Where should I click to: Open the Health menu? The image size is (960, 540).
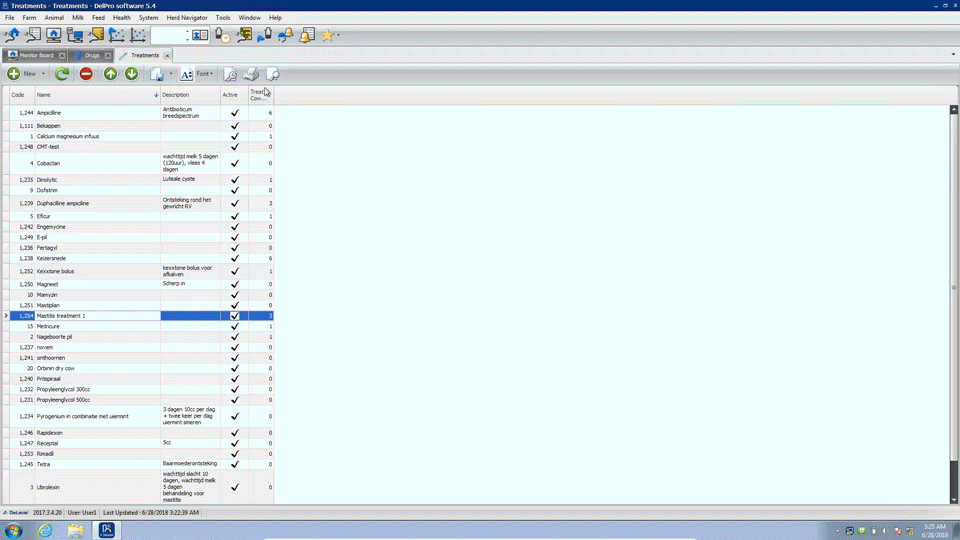[x=122, y=18]
